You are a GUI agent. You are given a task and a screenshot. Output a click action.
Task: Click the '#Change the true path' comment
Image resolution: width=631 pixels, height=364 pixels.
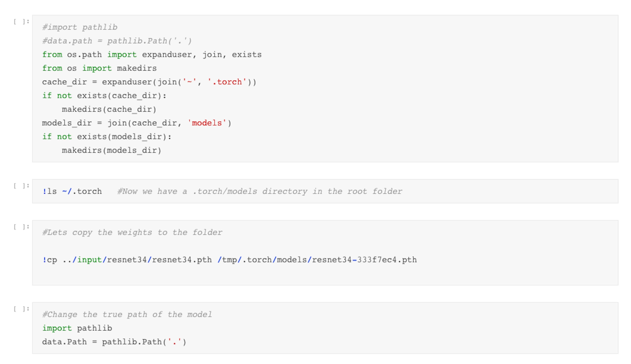pos(127,315)
